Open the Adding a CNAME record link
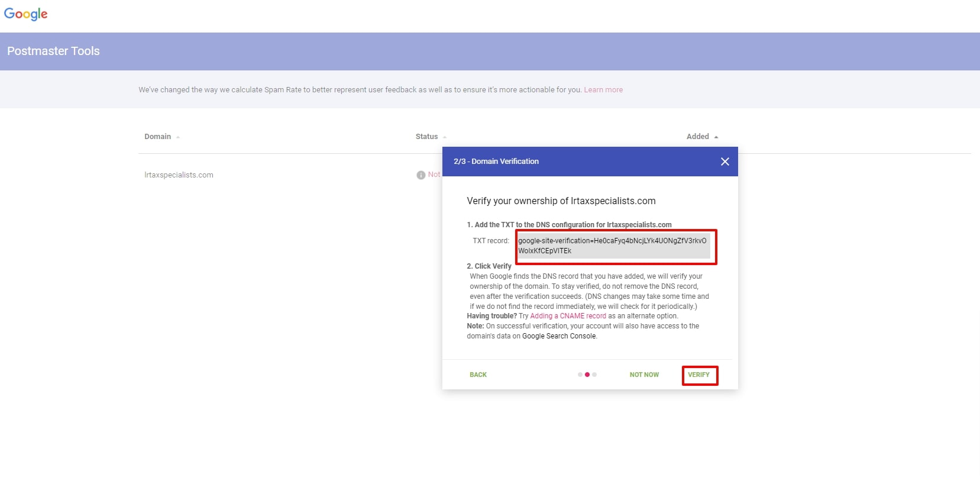Screen dimensions: 980x487 pos(568,316)
